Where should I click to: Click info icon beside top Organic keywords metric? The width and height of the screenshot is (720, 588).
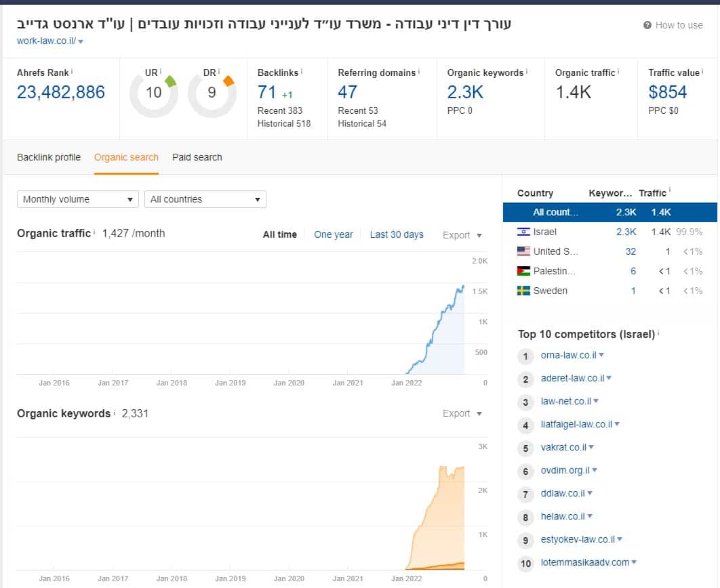click(527, 72)
